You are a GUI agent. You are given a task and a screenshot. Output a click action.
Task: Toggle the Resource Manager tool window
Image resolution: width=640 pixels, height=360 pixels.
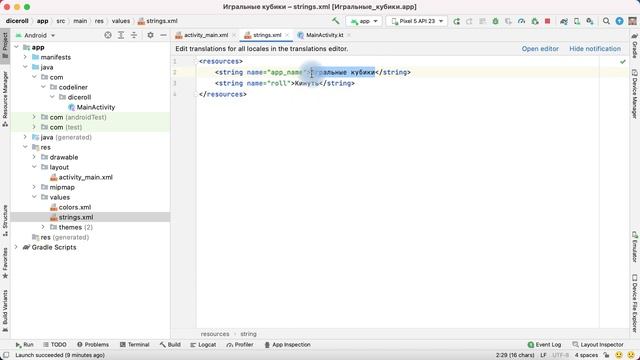point(5,99)
